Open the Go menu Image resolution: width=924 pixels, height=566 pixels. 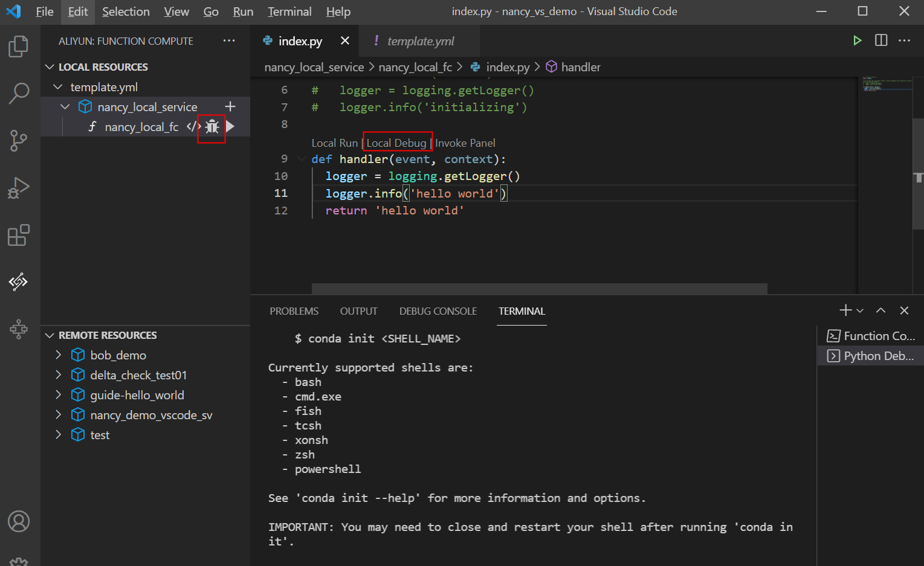[211, 11]
